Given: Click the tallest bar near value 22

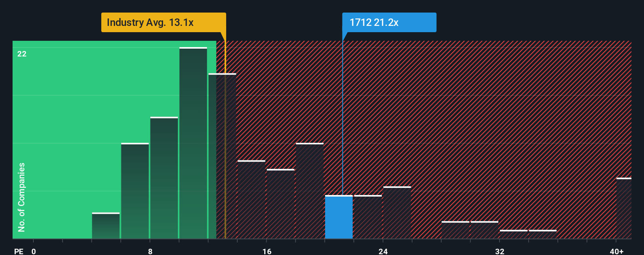Looking at the screenshot, I should 193,143.
